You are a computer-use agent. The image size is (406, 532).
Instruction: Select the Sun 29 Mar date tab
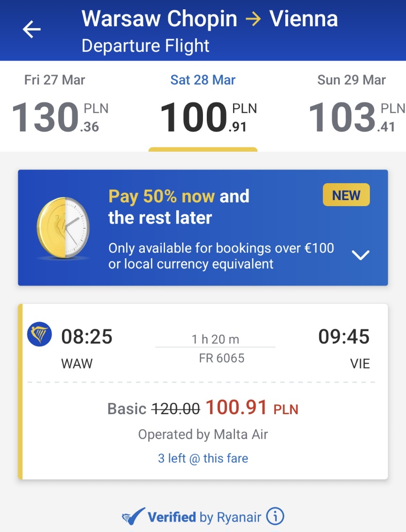tap(351, 80)
